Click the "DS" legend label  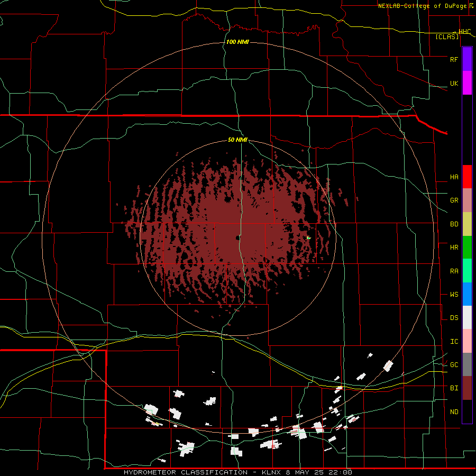coord(454,318)
